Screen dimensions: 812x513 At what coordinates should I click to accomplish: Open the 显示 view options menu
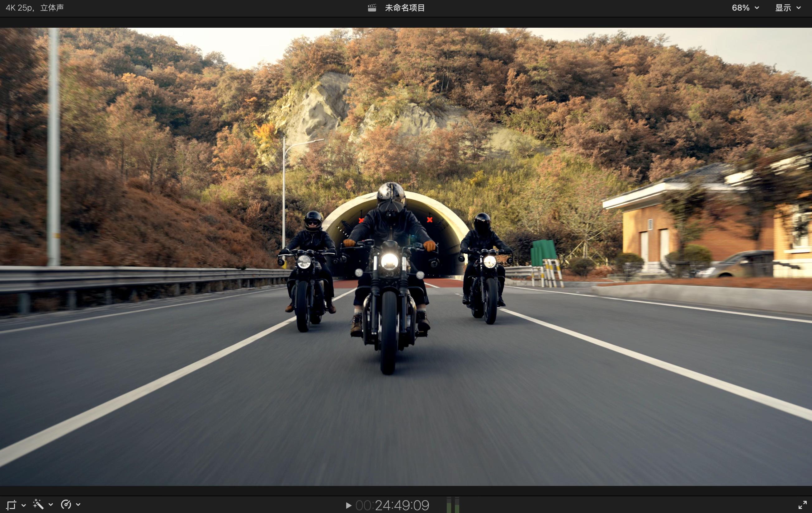click(783, 8)
